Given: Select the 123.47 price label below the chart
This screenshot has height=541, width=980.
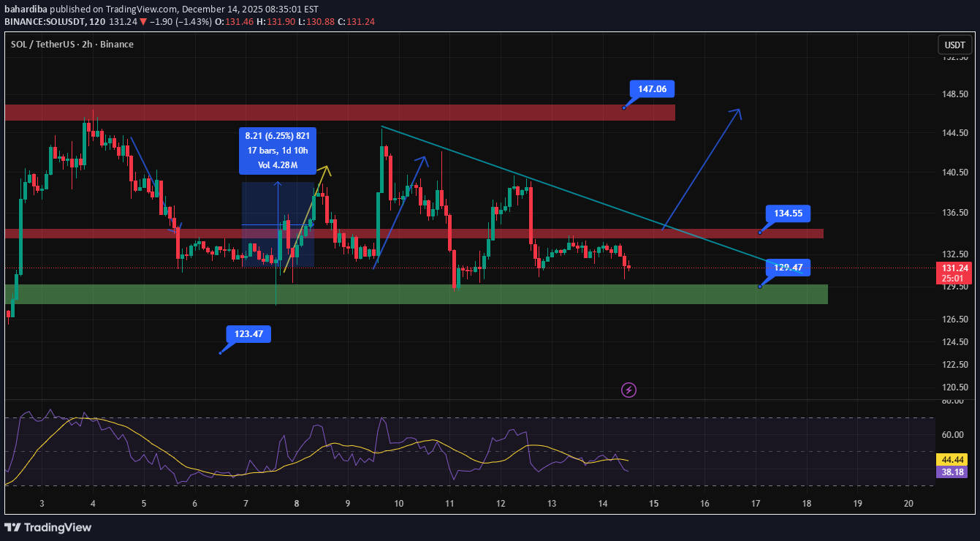Looking at the screenshot, I should pyautogui.click(x=247, y=333).
